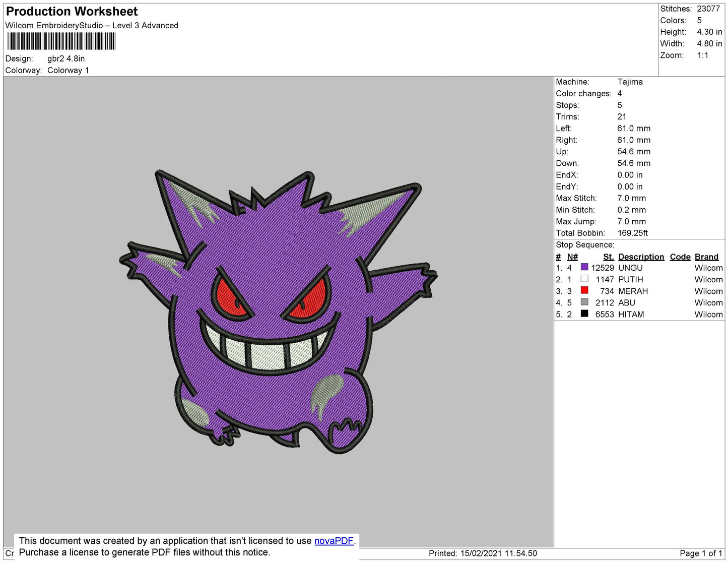Click the ABU description text
Viewport: 728px width, 563px height.
[626, 302]
